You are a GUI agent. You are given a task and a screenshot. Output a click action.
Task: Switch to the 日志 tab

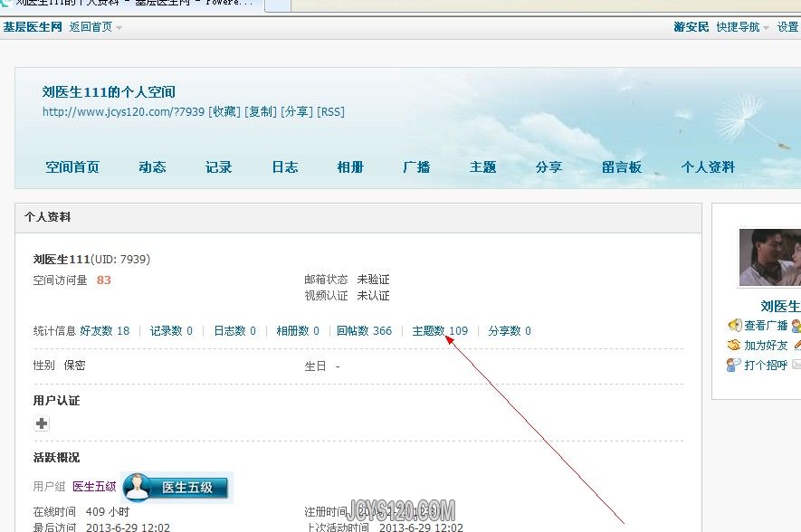[285, 167]
